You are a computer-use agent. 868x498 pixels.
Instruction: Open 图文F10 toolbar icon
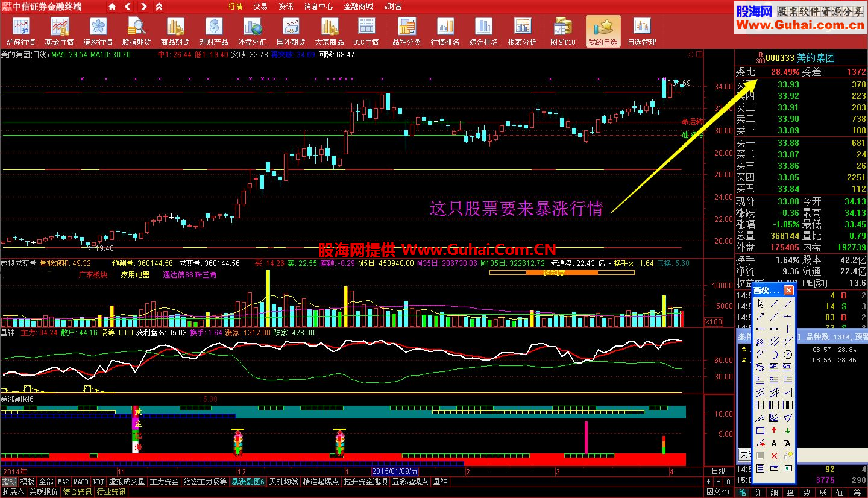click(563, 32)
